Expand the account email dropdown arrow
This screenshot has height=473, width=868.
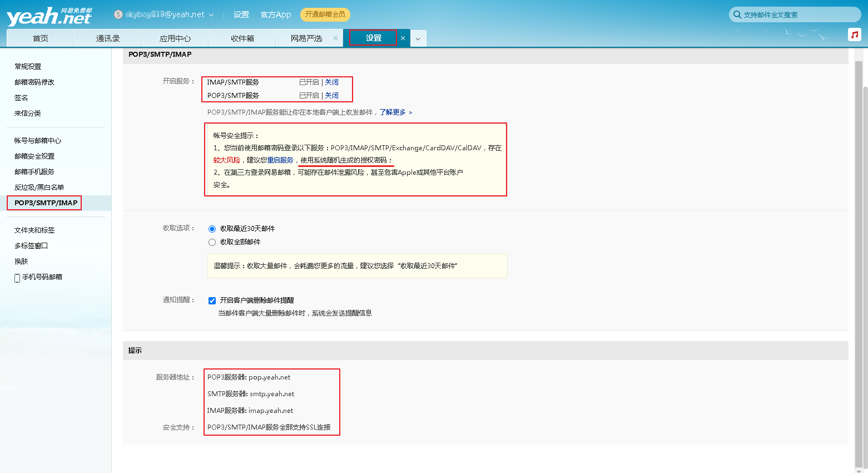click(211, 15)
